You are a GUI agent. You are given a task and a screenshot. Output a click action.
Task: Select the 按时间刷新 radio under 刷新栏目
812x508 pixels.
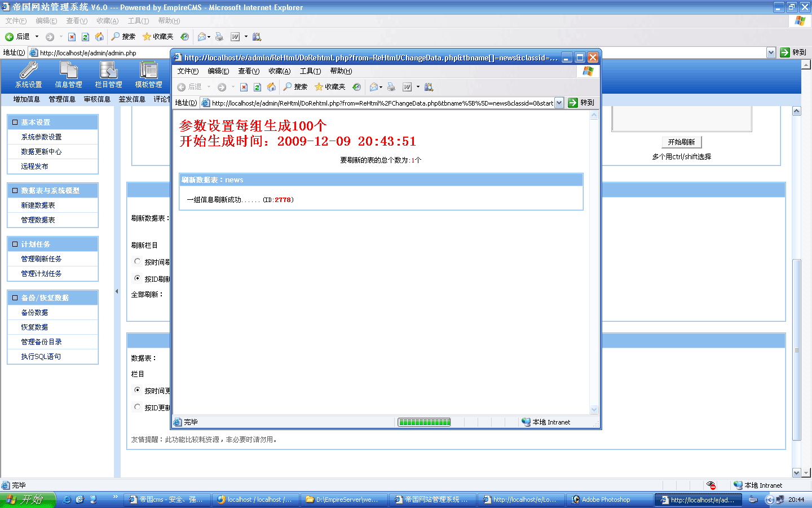138,261
